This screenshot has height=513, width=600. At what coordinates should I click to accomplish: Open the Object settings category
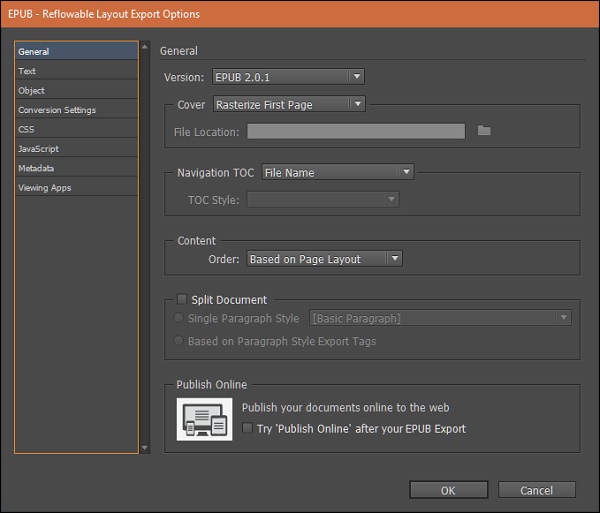pos(77,90)
